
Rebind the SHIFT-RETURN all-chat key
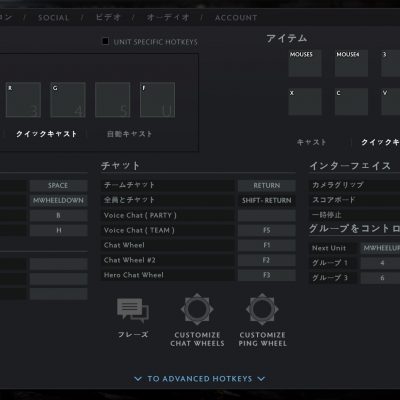(x=267, y=201)
